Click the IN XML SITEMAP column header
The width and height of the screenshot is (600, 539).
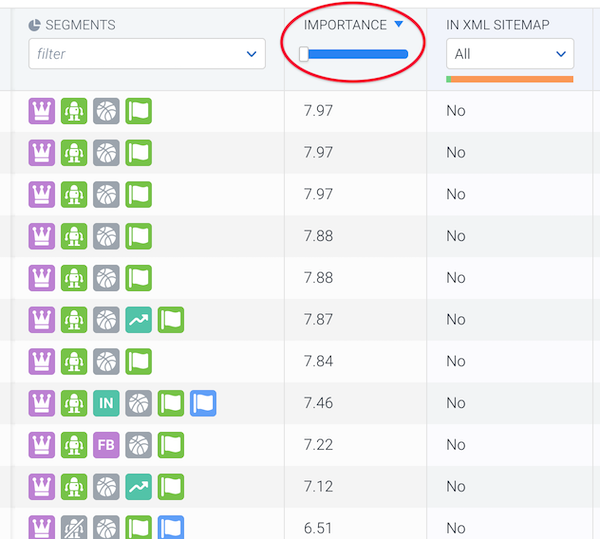point(498,25)
